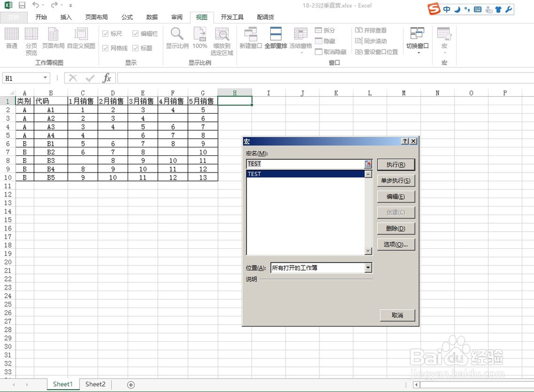Click the Help question mark in macro dialog
This screenshot has height=392, width=534.
[x=405, y=141]
